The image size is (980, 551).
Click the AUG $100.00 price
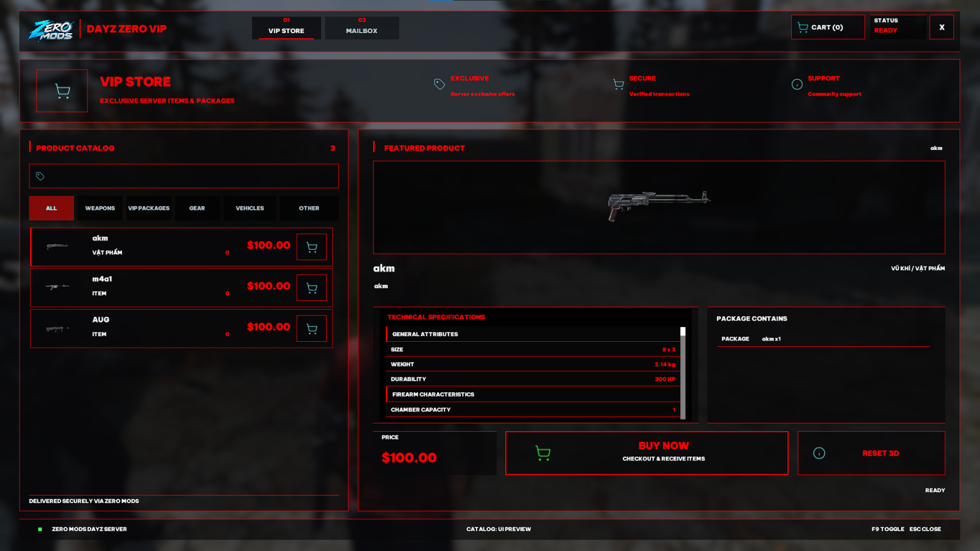tap(269, 327)
